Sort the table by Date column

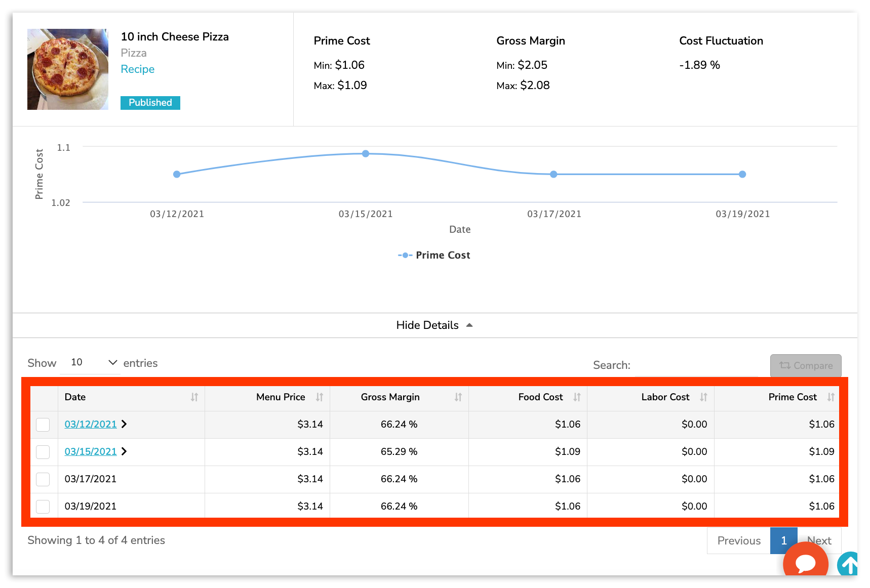tap(195, 398)
